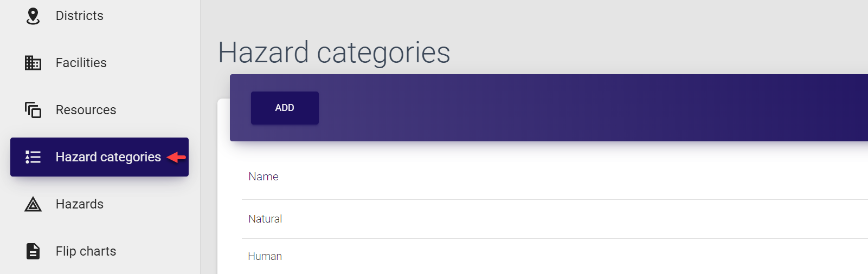The width and height of the screenshot is (868, 274).
Task: Click the Hazard categories list icon
Action: (33, 157)
